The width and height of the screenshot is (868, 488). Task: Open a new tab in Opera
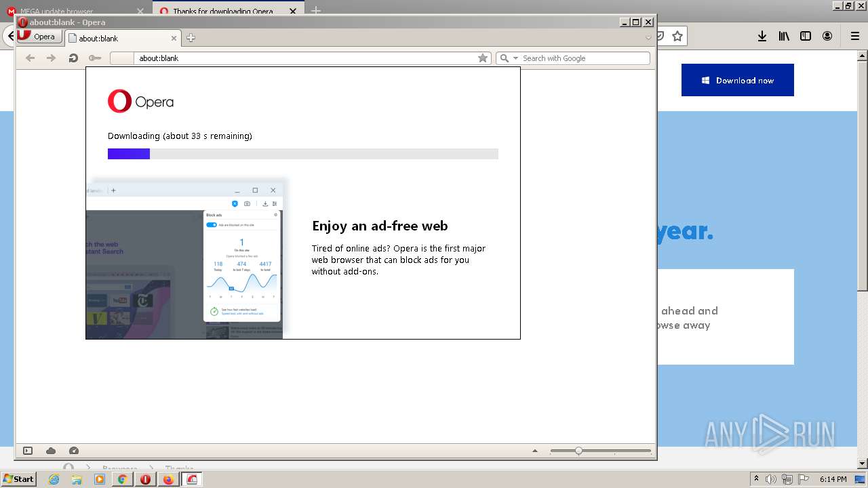coord(191,38)
